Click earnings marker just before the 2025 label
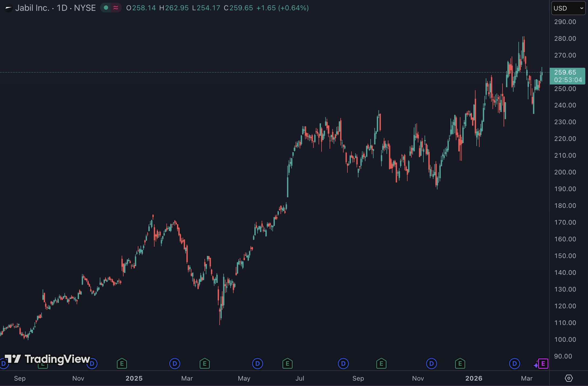The height and width of the screenshot is (386, 588). click(122, 364)
